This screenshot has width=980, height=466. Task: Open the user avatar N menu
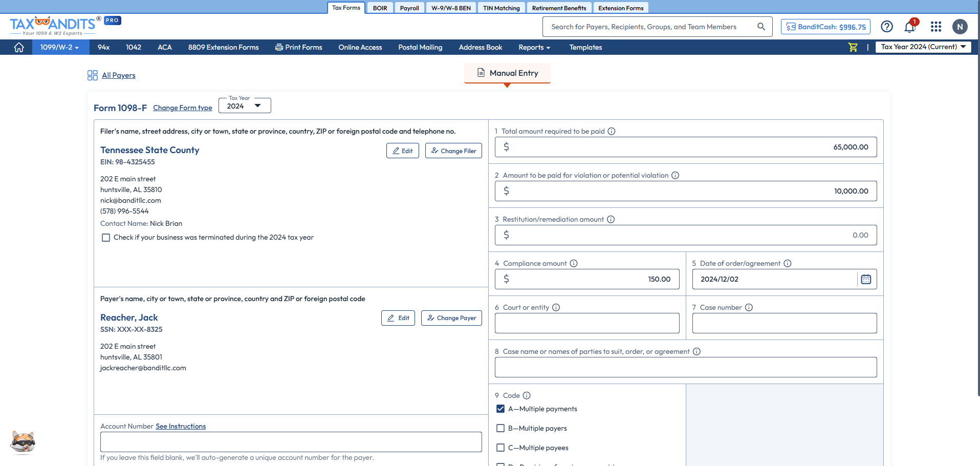960,27
